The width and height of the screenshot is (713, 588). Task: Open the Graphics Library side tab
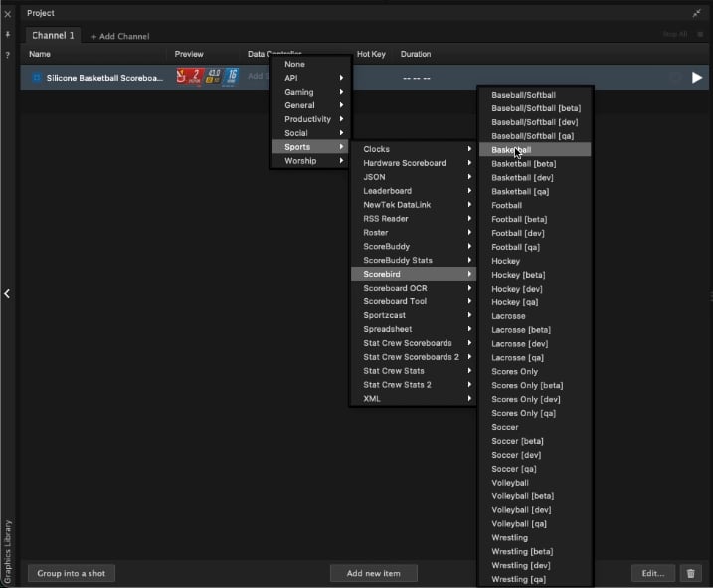pos(7,551)
